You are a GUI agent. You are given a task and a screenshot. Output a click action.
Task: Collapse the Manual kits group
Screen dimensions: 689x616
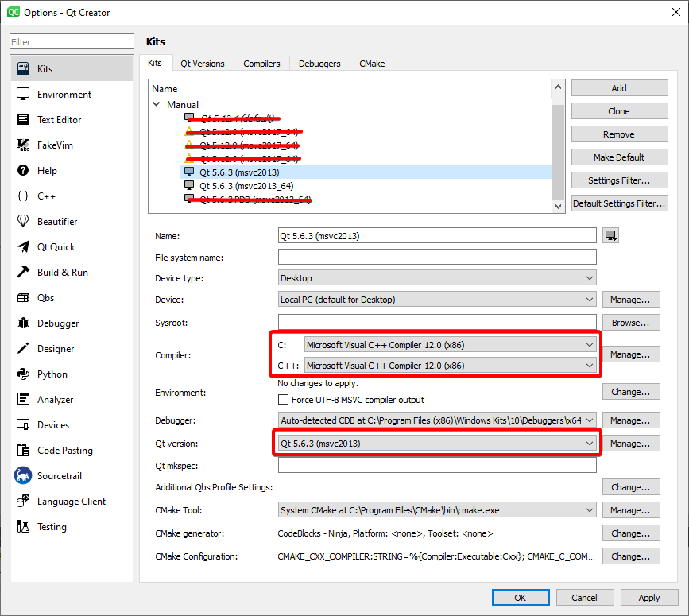157,103
